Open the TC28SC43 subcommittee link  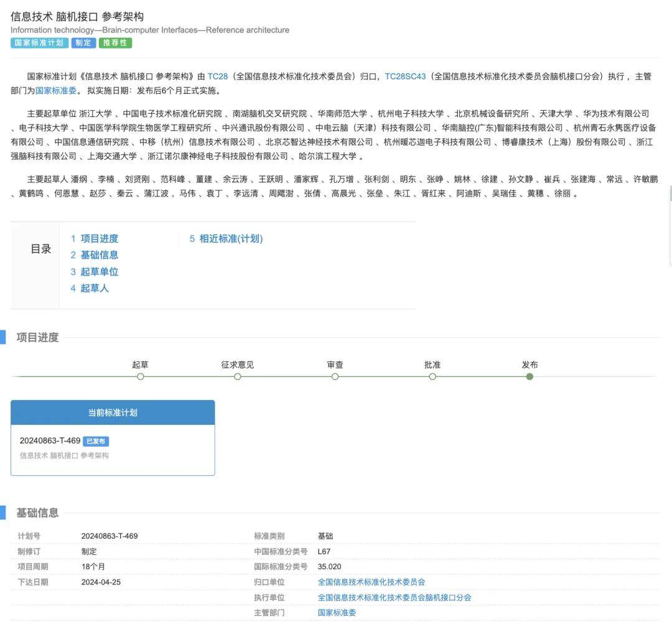405,77
